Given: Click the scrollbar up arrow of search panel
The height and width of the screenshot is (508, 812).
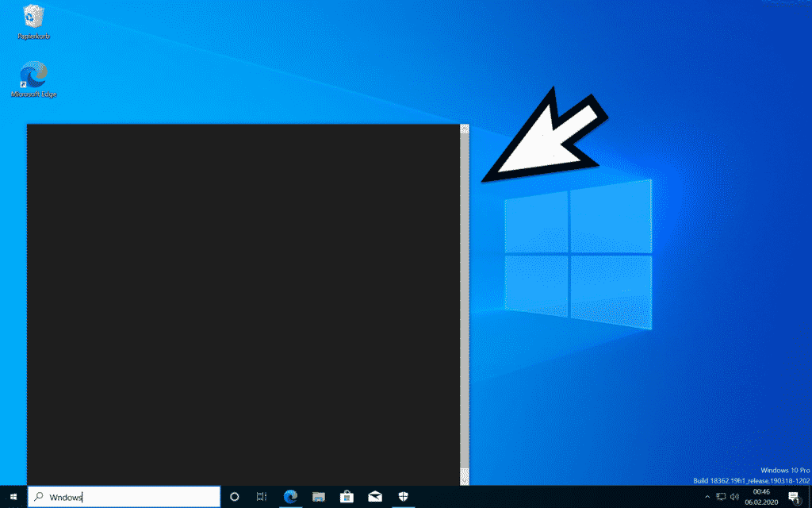Looking at the screenshot, I should tap(465, 129).
